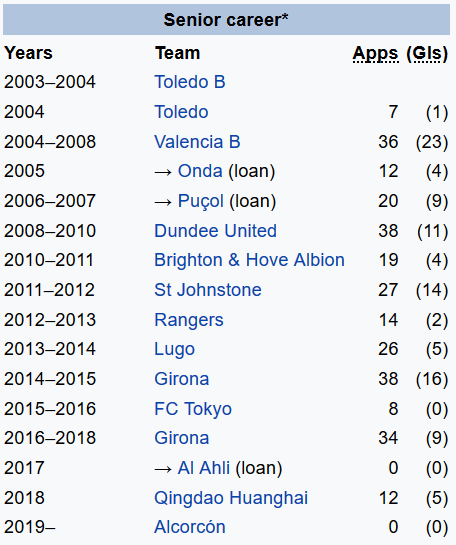Open the Puçol loan link

(201, 201)
